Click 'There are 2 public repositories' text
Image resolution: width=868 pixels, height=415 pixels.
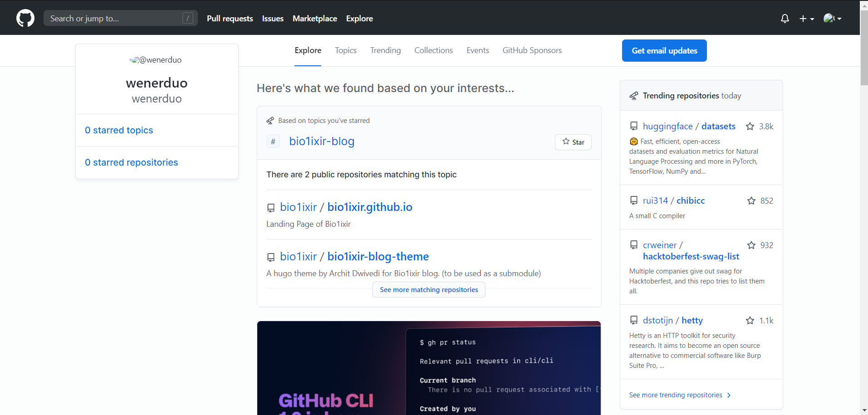pos(362,175)
